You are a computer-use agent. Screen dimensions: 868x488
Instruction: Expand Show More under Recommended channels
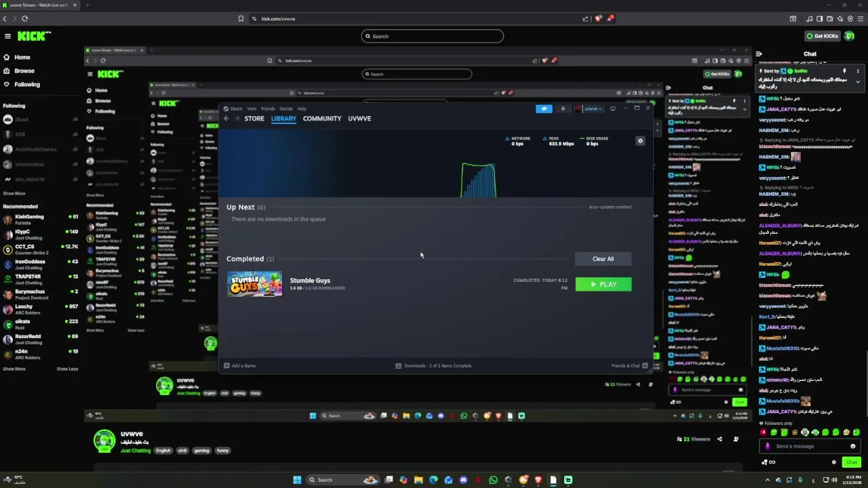[x=14, y=369]
